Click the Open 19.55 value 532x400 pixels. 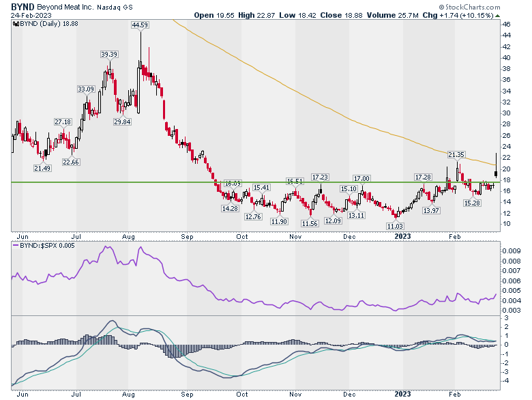[214, 15]
